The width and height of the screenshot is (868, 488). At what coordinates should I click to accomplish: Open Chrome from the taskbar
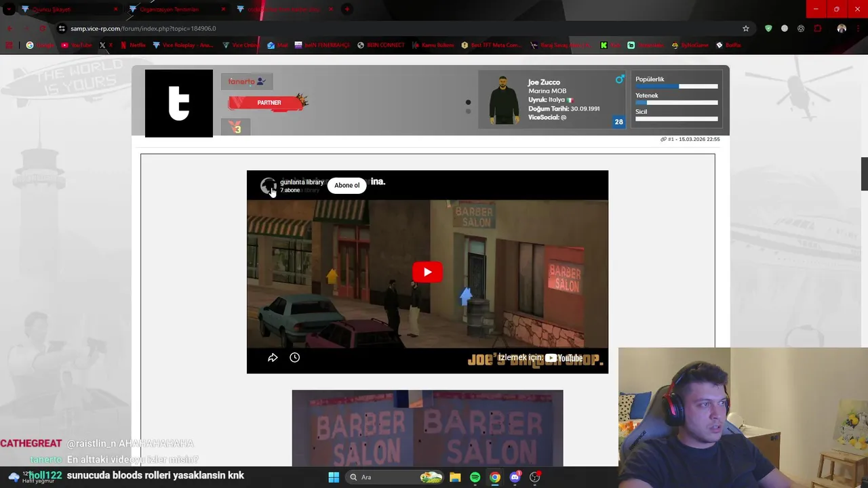click(495, 477)
